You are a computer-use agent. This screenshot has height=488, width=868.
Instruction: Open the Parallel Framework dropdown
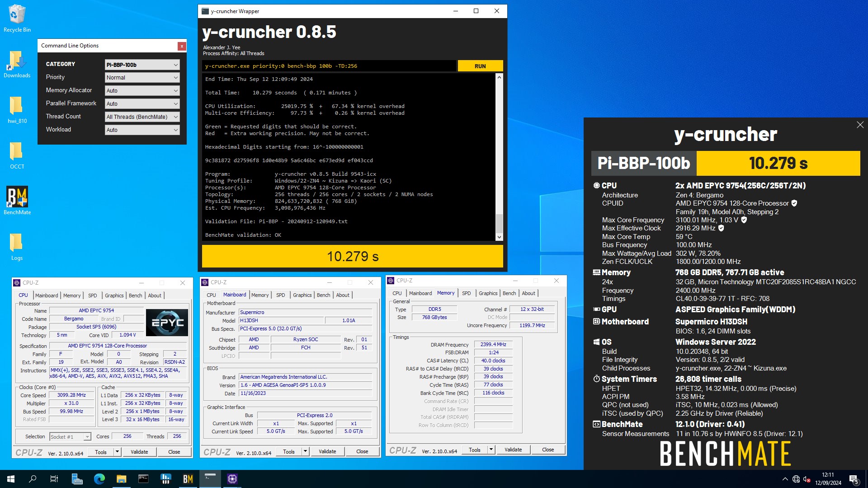coord(142,103)
